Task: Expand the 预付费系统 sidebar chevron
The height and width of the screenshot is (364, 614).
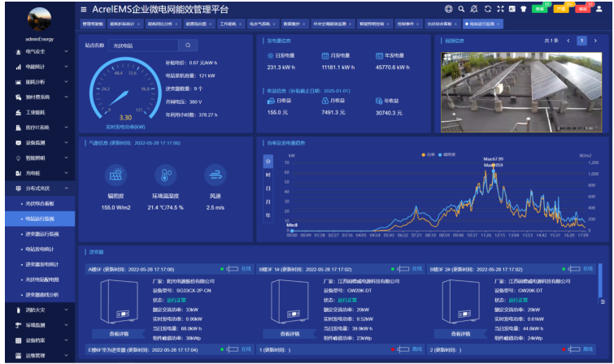Action: [x=66, y=97]
